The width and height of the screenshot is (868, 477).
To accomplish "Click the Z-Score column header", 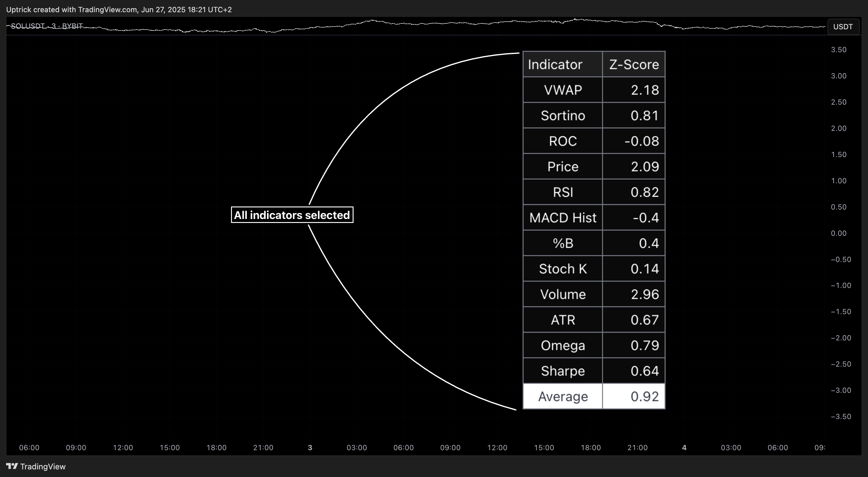I will click(634, 64).
